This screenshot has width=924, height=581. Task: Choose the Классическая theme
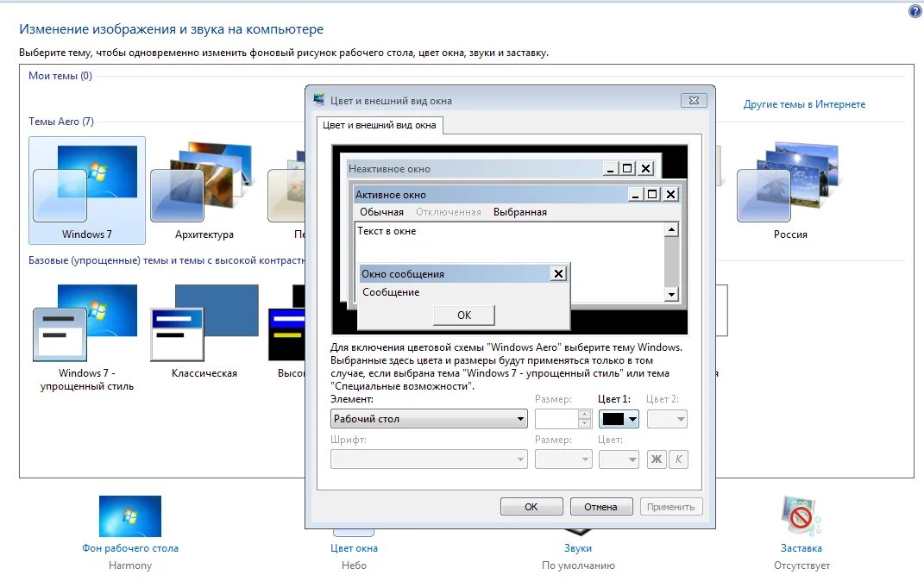coord(204,331)
